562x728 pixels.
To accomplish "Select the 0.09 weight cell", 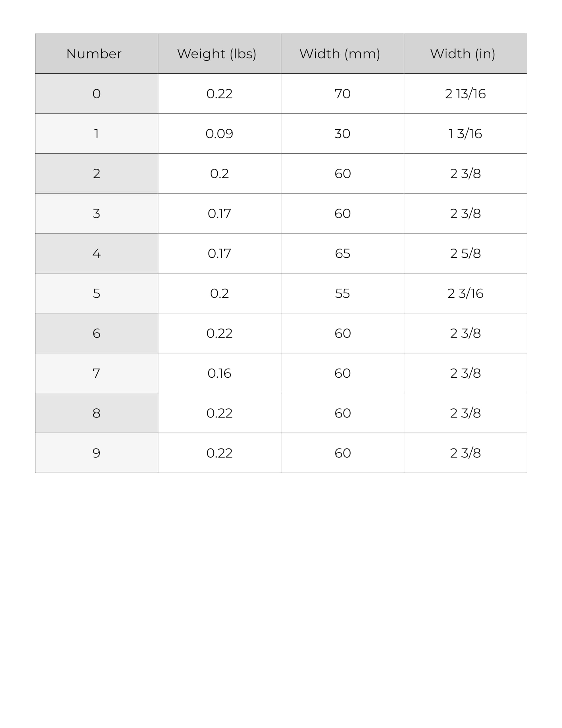I will point(219,134).
